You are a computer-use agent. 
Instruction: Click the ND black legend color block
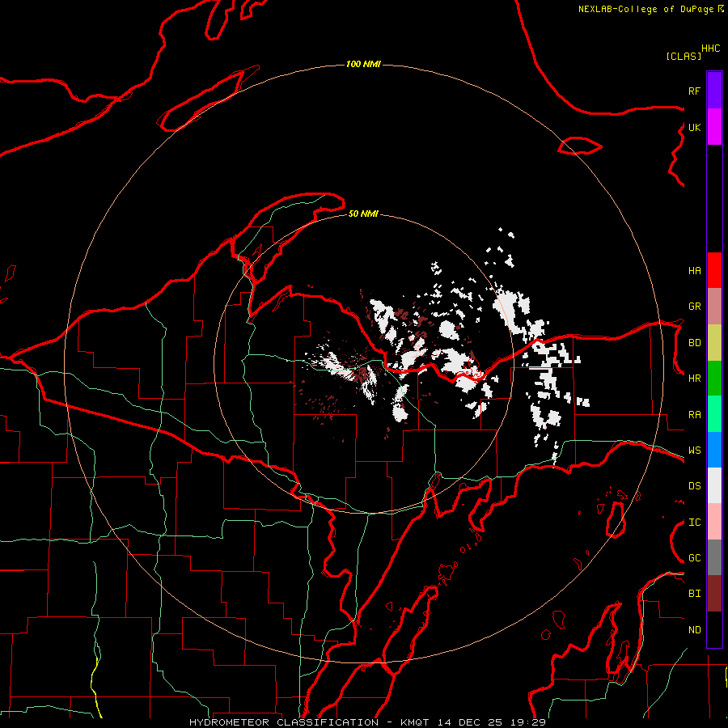click(x=714, y=629)
